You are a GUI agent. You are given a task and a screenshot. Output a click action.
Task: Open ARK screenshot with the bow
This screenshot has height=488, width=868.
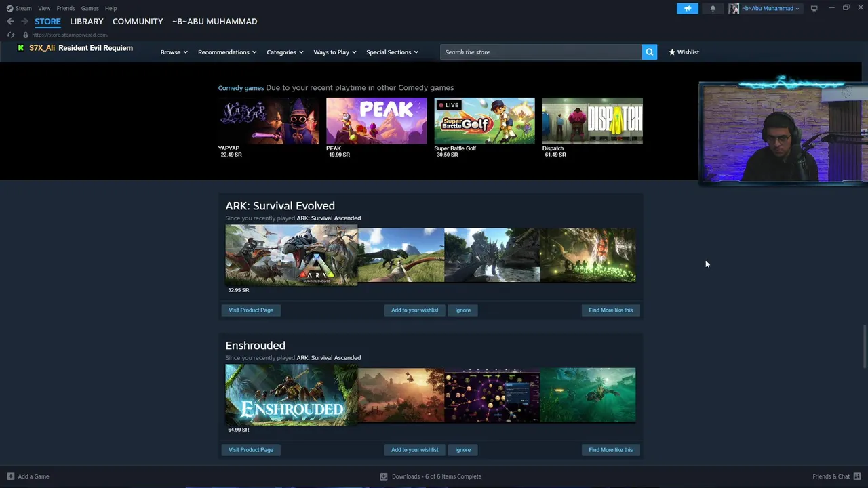point(401,256)
